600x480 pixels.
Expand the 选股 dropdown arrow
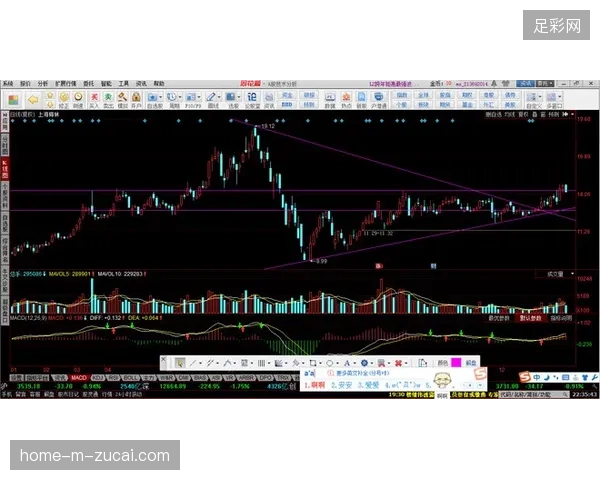click(239, 97)
